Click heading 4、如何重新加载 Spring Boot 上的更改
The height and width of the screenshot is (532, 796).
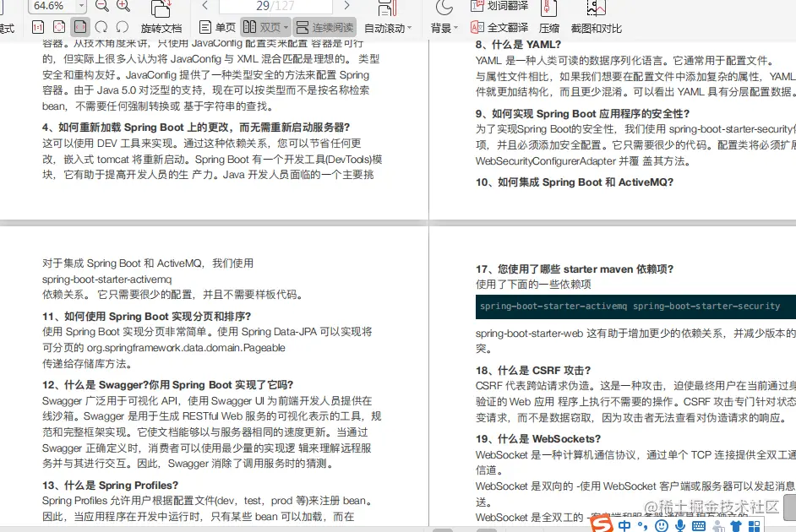[196, 128]
